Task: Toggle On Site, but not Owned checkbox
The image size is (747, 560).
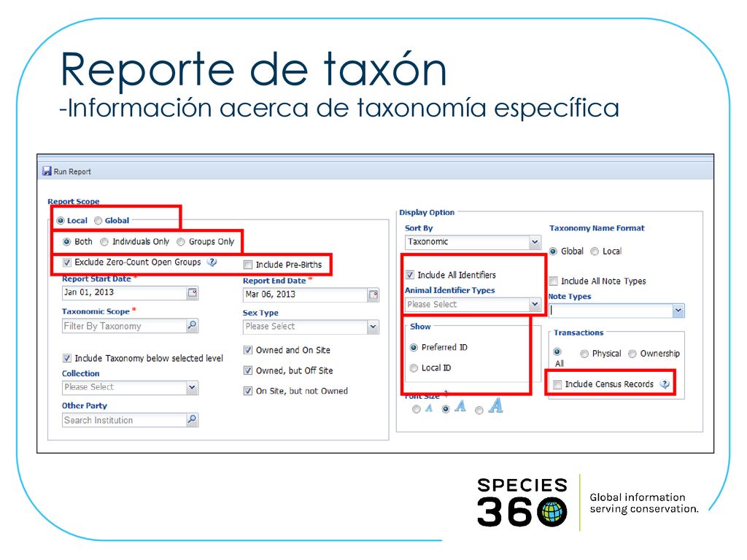Action: click(248, 391)
